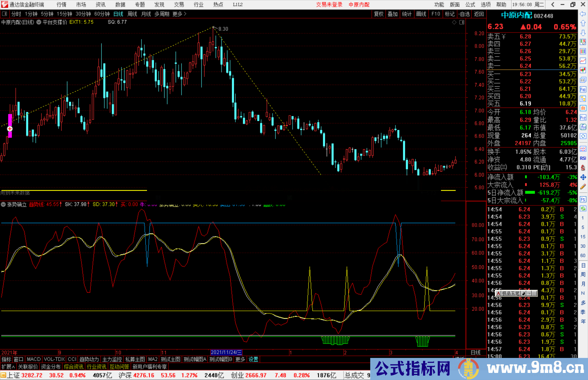Click the 2021/11/24 date marker on timeline
Viewport: 588px width, 380px height.
pyautogui.click(x=227, y=352)
